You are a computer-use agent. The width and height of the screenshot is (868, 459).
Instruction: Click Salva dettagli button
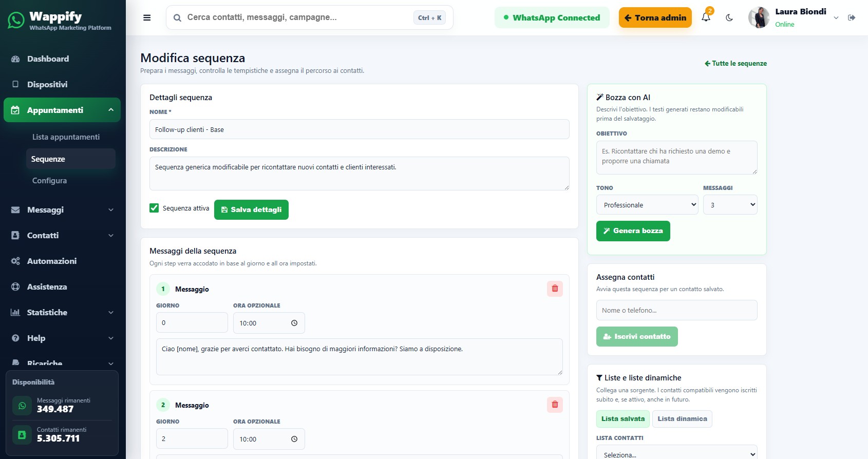click(x=251, y=209)
